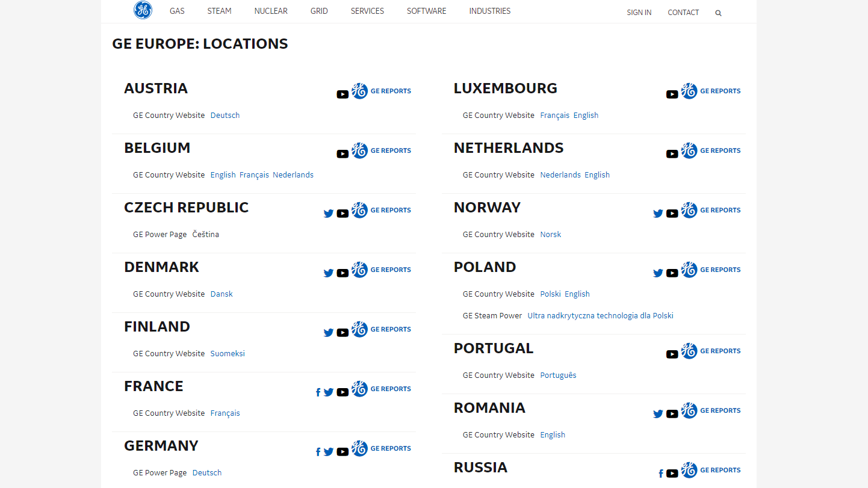The height and width of the screenshot is (488, 868).
Task: Open the NUCLEAR menu item
Action: [x=271, y=11]
